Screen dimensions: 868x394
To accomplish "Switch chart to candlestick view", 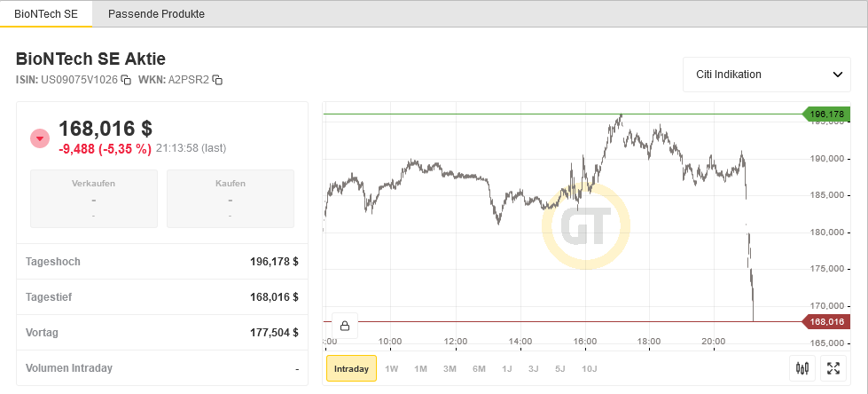I will point(803,368).
